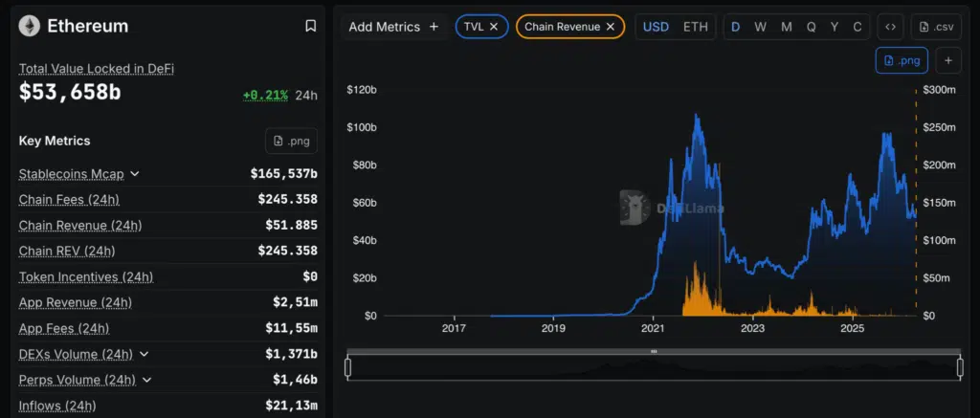Click the $1,46b perps volume value
The height and width of the screenshot is (418, 980).
(295, 380)
